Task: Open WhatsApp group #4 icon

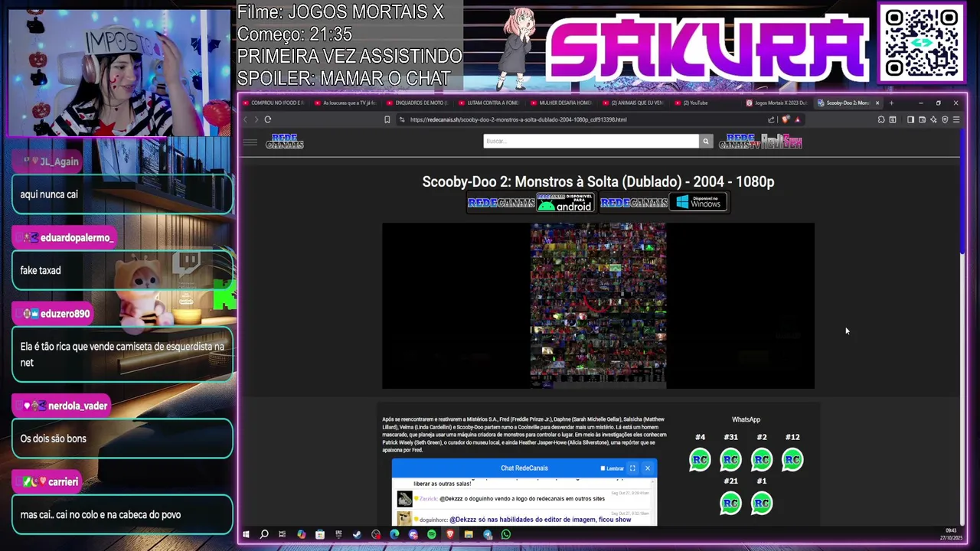Action: coord(700,460)
